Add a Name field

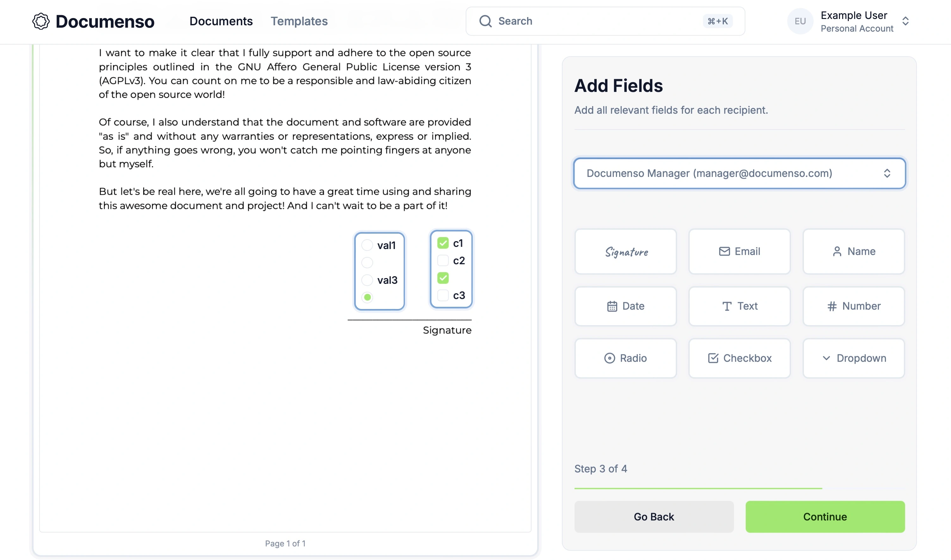853,251
